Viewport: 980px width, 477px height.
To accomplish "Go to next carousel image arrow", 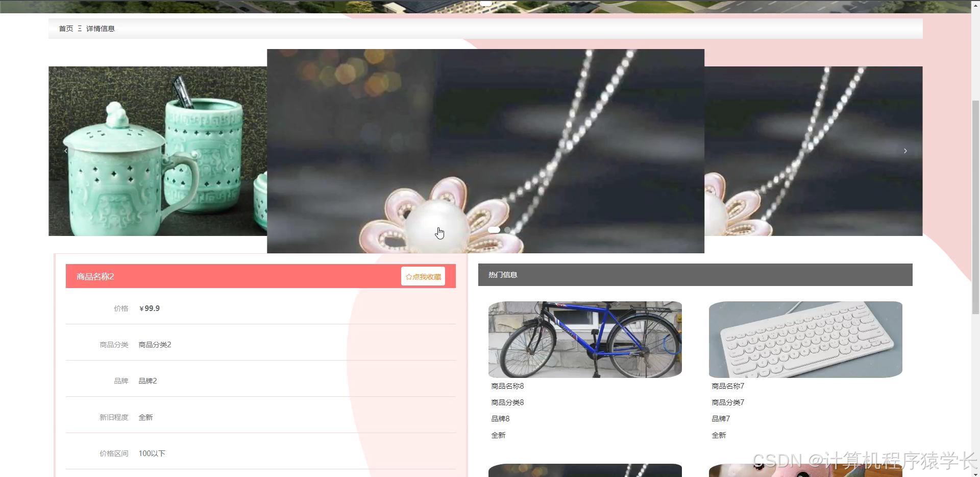I will coord(905,151).
